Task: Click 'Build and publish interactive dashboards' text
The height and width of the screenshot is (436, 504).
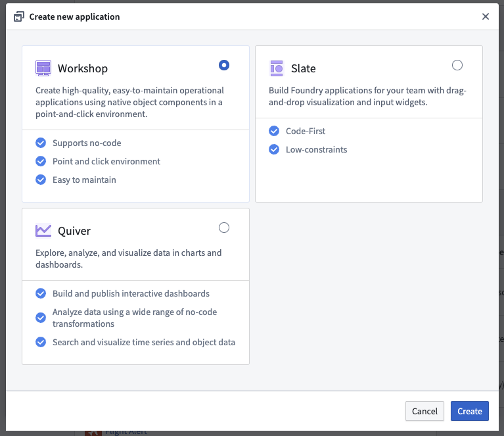Action: coord(131,293)
